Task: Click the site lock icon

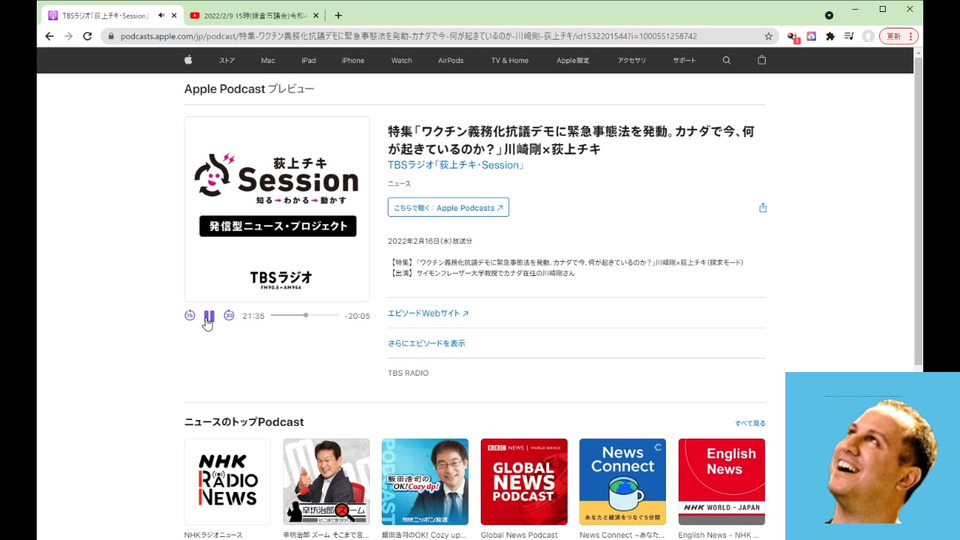Action: click(111, 36)
